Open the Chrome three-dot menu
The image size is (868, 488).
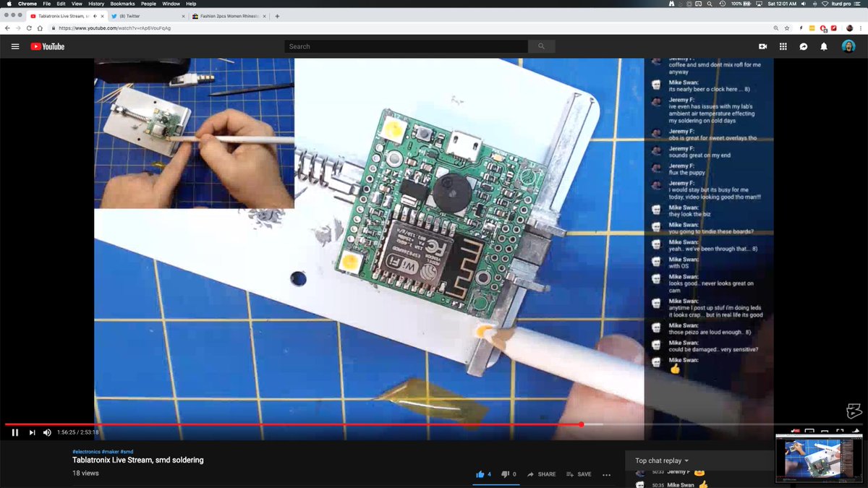click(x=861, y=28)
